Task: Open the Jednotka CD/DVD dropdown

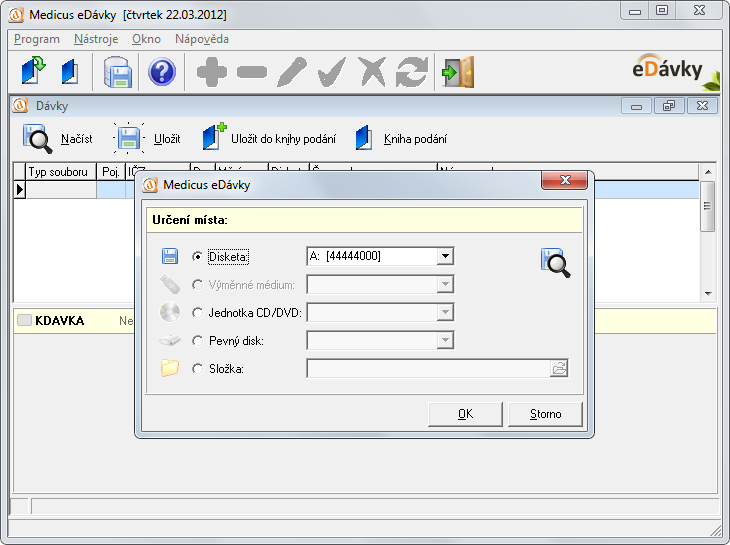Action: (445, 312)
